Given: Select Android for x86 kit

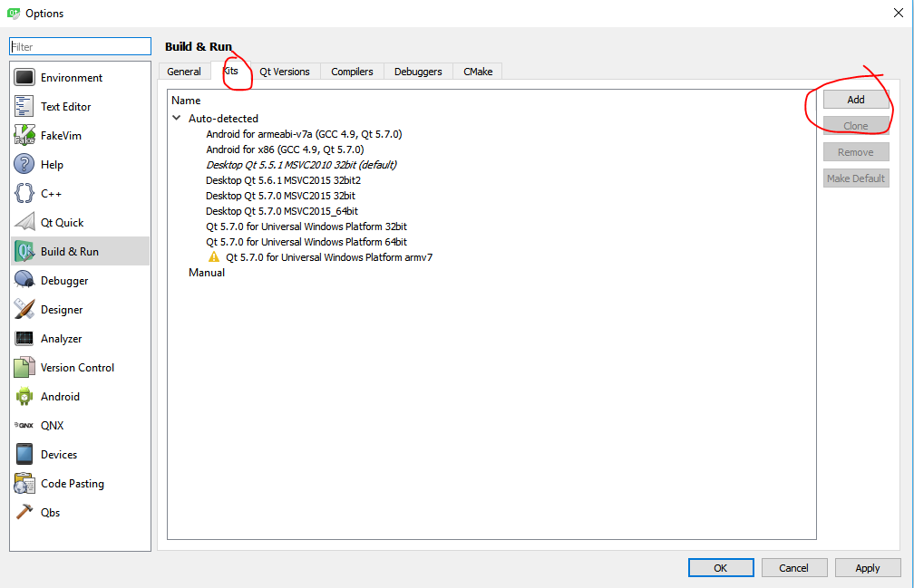Looking at the screenshot, I should coord(285,149).
